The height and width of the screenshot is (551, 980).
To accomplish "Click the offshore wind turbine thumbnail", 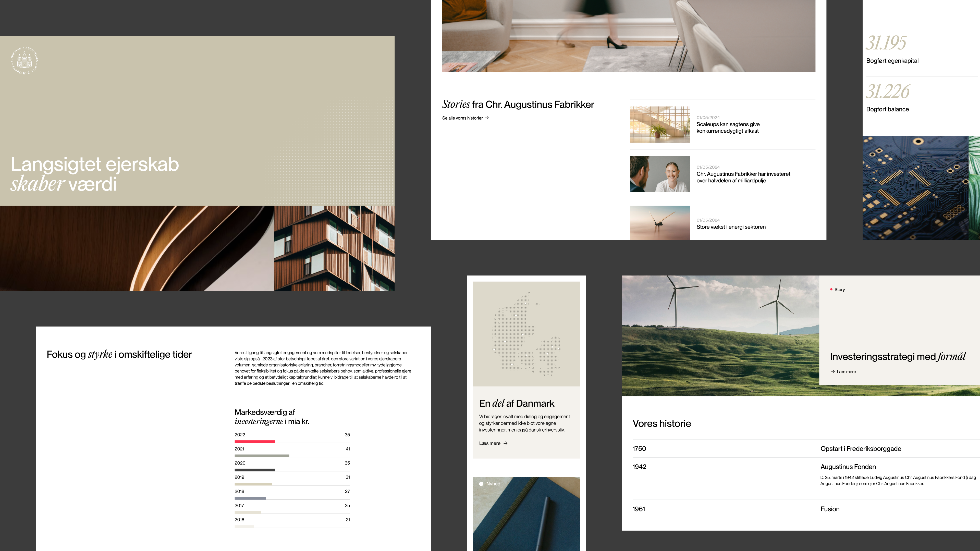I will tap(660, 222).
